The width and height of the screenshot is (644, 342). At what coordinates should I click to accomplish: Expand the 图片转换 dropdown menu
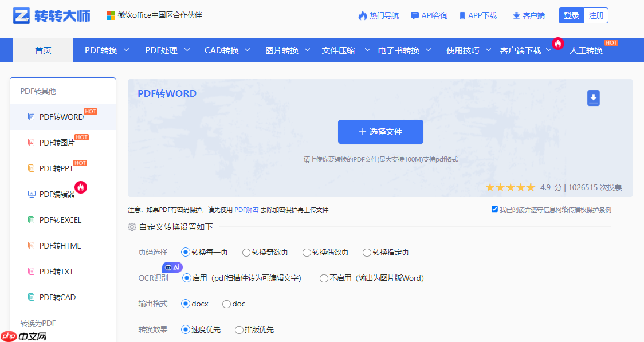point(282,50)
